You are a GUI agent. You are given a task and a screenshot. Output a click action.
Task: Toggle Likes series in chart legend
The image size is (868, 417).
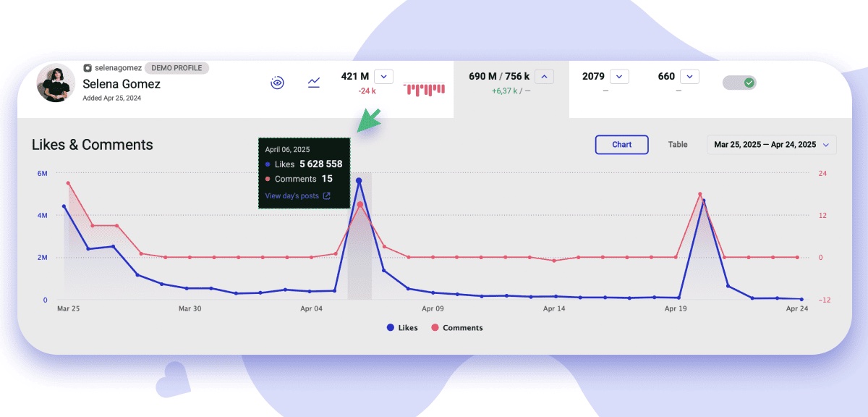pyautogui.click(x=402, y=327)
